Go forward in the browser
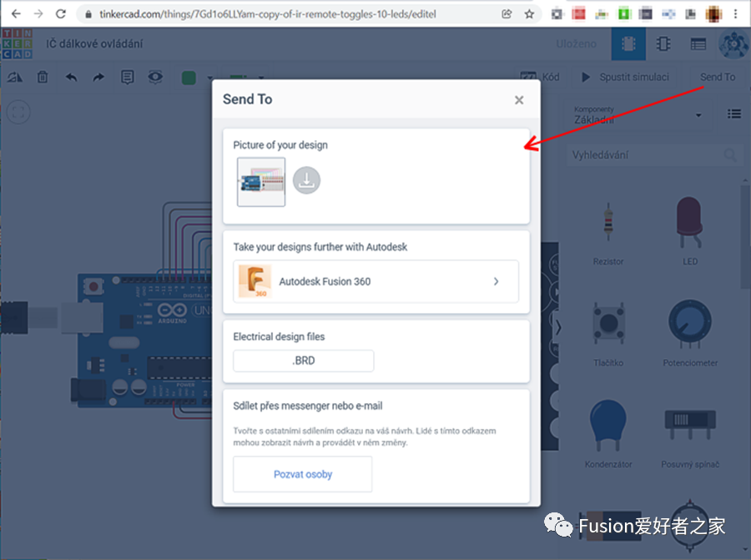Screen dimensions: 751x560 [x=38, y=14]
